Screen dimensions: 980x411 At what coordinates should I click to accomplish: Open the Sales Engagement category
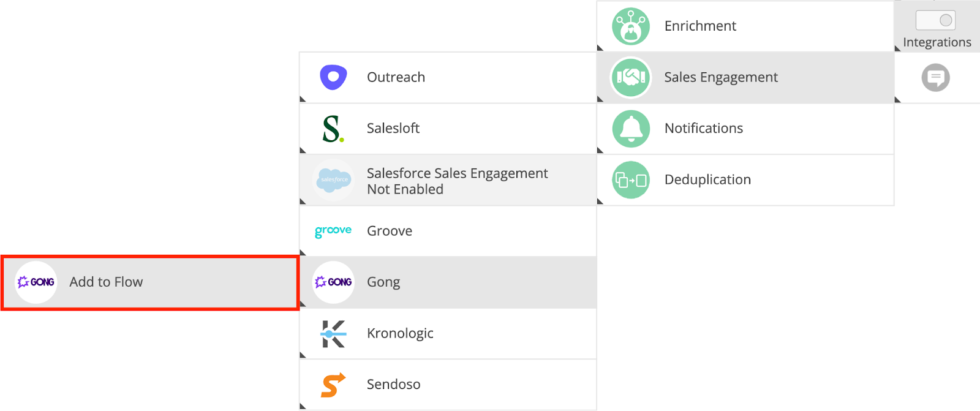745,77
